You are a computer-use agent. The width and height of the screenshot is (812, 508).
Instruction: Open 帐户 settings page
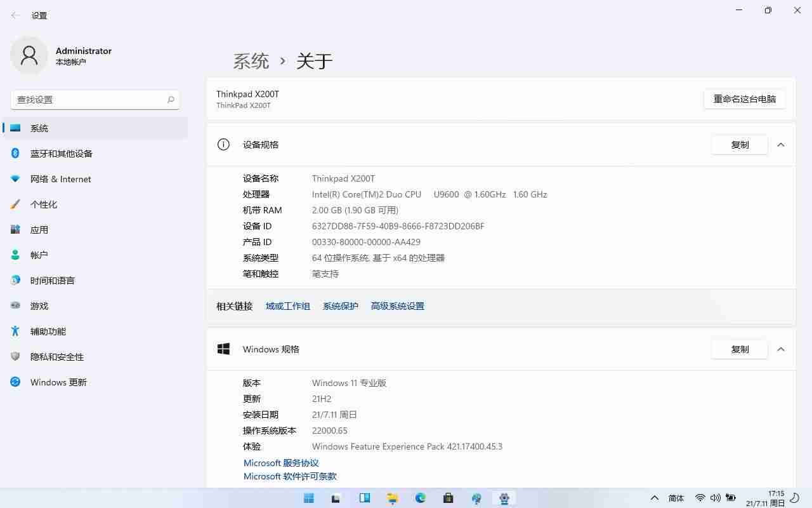[95, 255]
